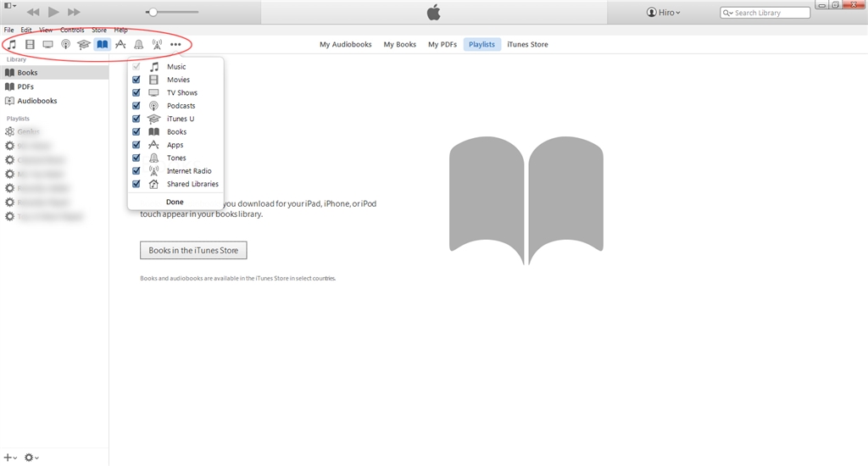Image resolution: width=868 pixels, height=466 pixels.
Task: Open the Music library icon in toolbar
Action: 12,44
